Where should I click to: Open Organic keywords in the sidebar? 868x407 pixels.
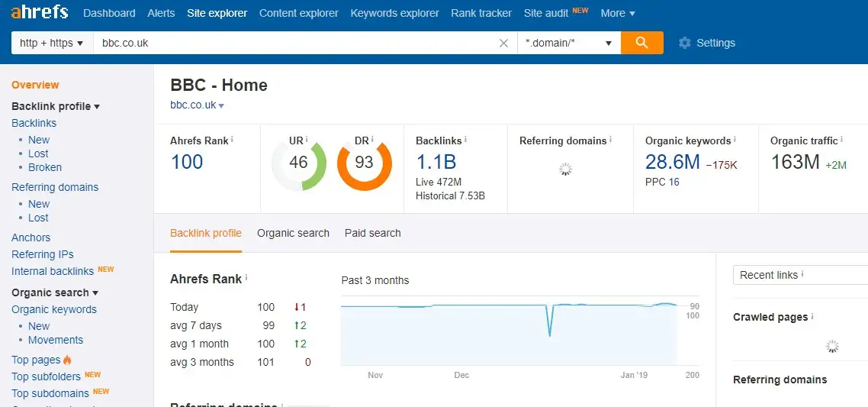54,309
